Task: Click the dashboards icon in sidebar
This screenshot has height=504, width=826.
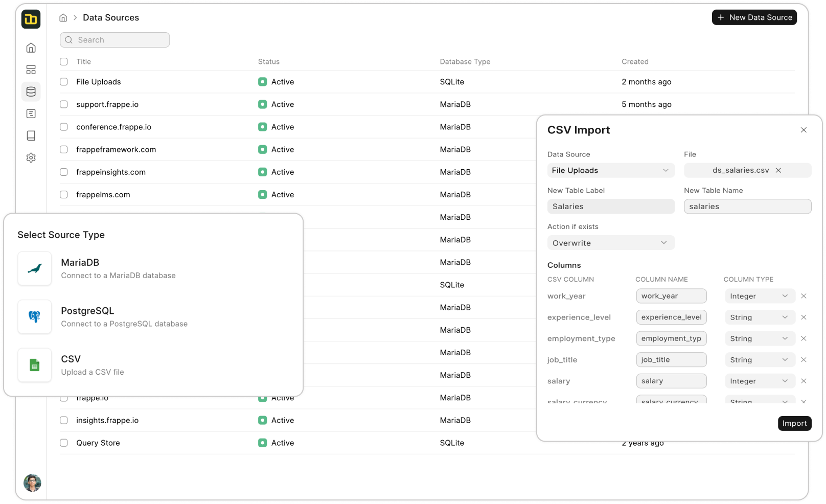Action: [x=31, y=70]
